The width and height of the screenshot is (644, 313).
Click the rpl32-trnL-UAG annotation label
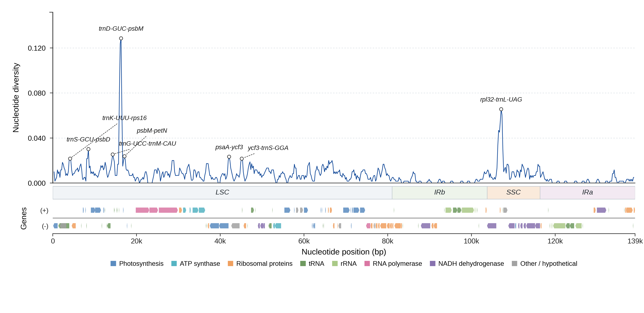501,99
